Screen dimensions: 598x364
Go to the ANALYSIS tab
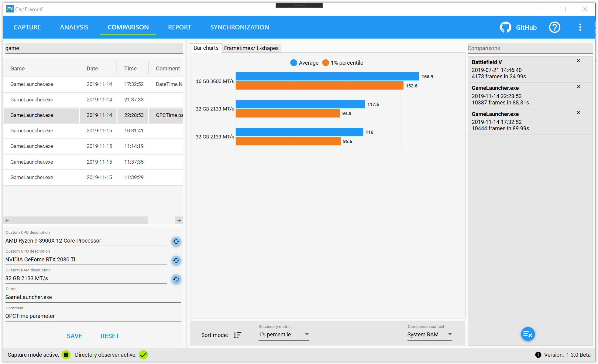tap(74, 27)
